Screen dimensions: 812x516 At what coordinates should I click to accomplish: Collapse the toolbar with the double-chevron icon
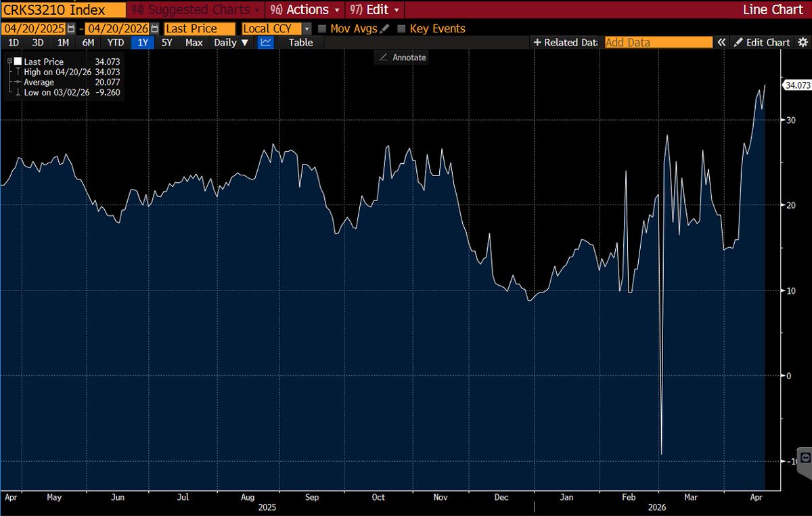[x=722, y=42]
